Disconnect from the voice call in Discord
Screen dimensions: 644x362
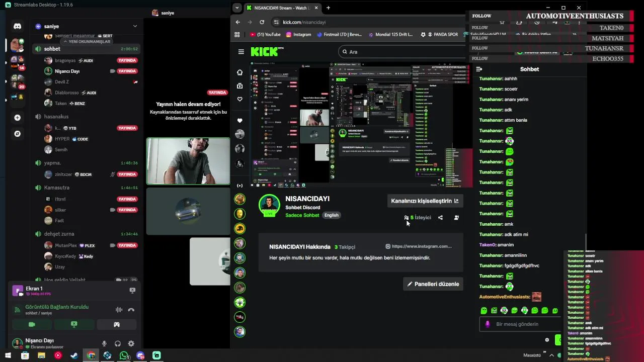pos(131,310)
